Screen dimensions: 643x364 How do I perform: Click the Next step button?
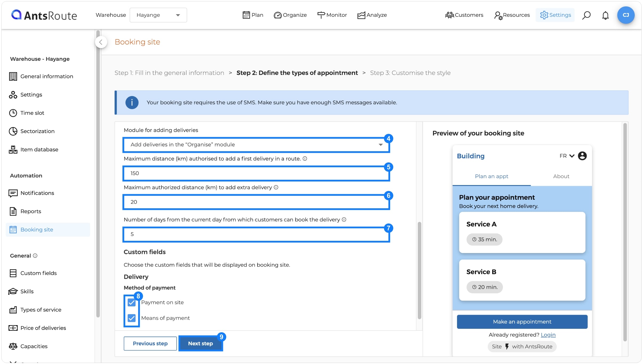click(200, 344)
